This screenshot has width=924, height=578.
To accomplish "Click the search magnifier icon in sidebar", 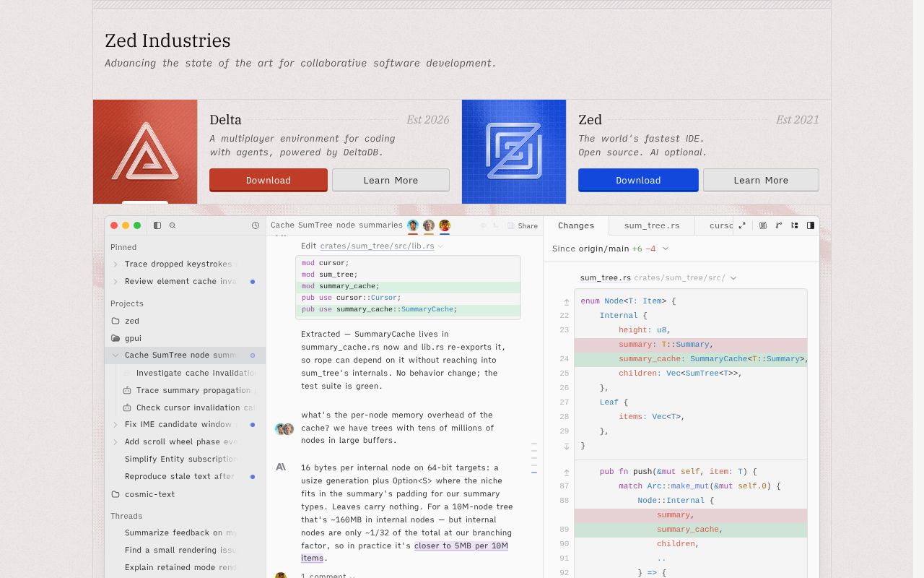I will tap(173, 225).
